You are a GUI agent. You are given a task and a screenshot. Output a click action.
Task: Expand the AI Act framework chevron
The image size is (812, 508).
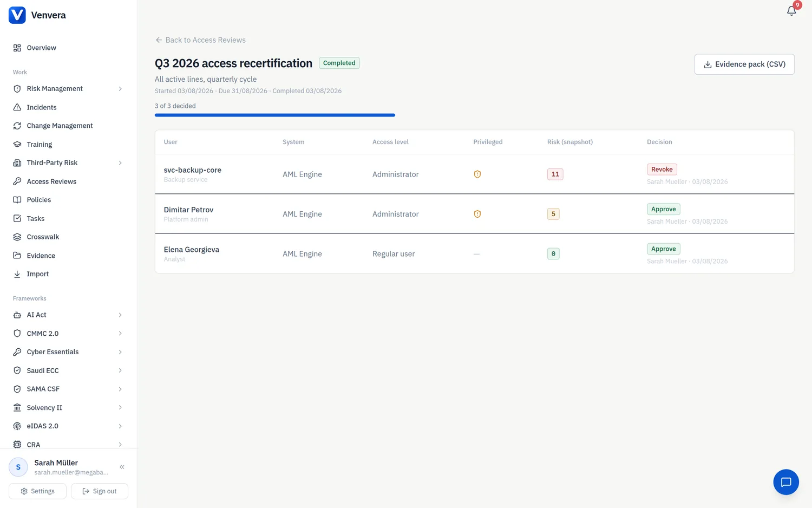(x=120, y=315)
